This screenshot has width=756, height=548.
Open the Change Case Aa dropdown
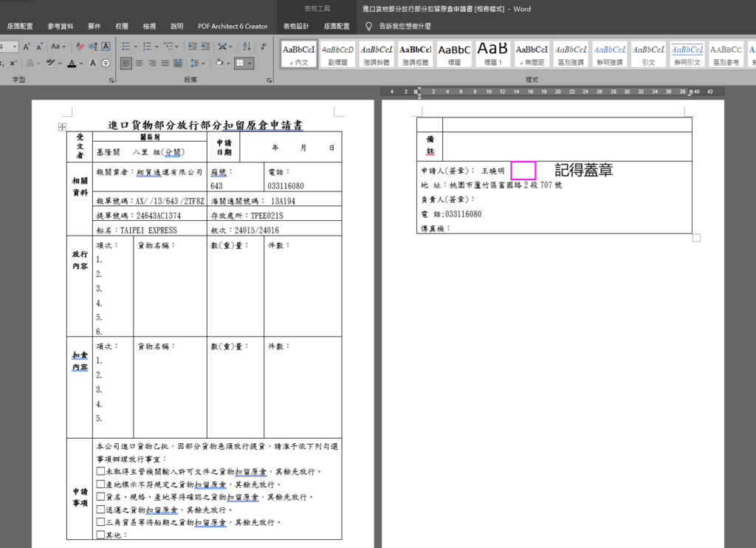58,46
